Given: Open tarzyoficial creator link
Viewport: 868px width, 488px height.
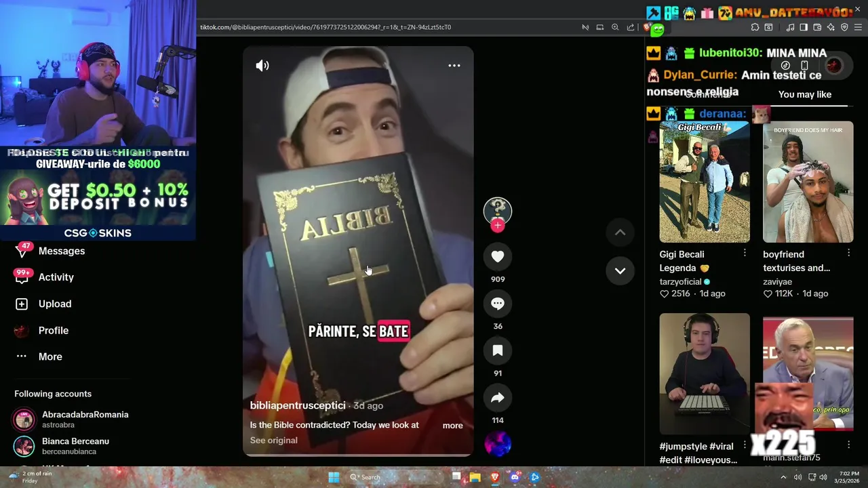Looking at the screenshot, I should (682, 282).
